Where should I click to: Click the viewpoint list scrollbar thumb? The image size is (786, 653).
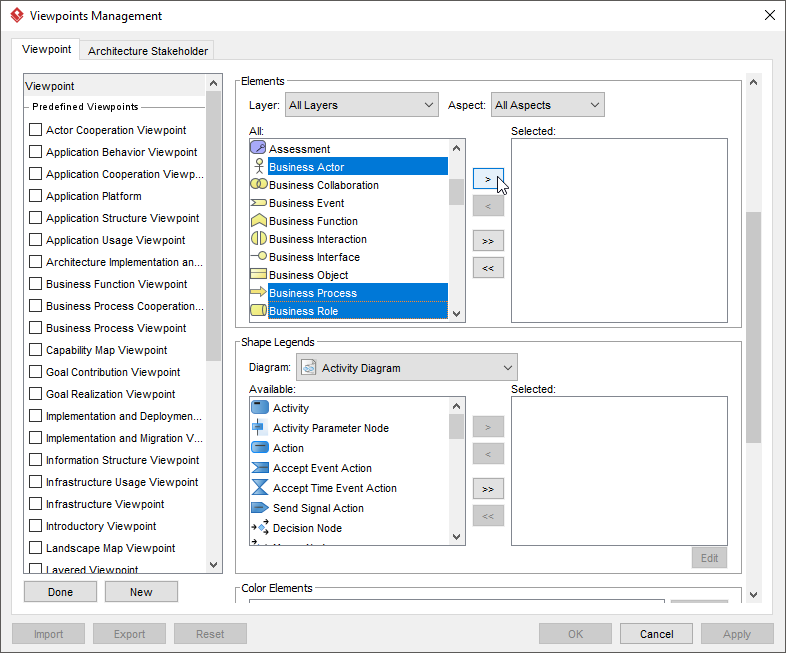(213, 226)
